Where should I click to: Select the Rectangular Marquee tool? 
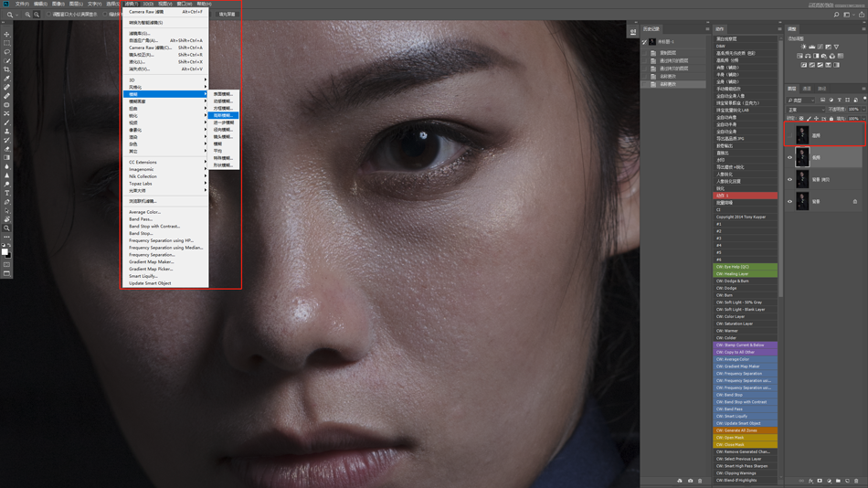(6, 43)
